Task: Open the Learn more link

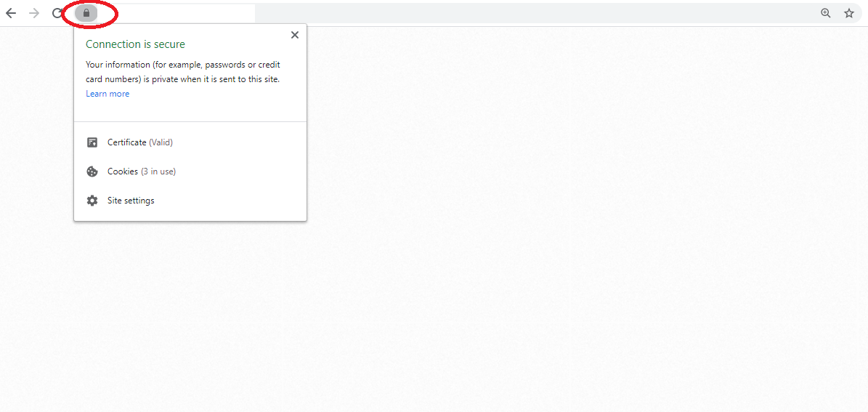Action: pos(108,94)
